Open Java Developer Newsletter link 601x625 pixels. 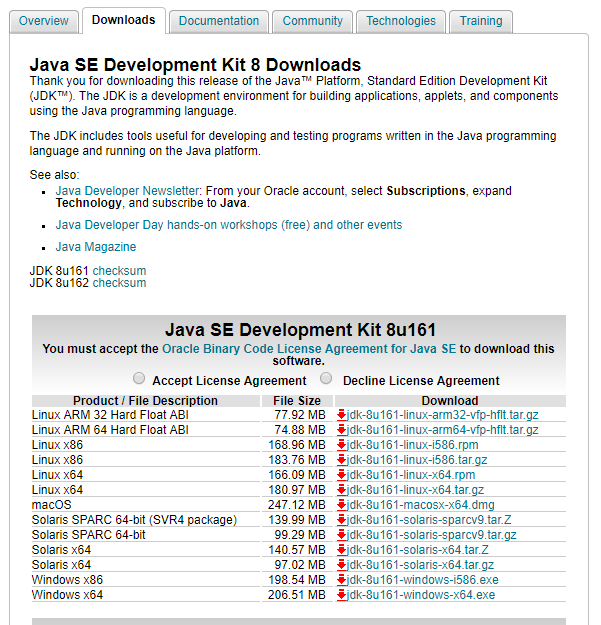(127, 191)
